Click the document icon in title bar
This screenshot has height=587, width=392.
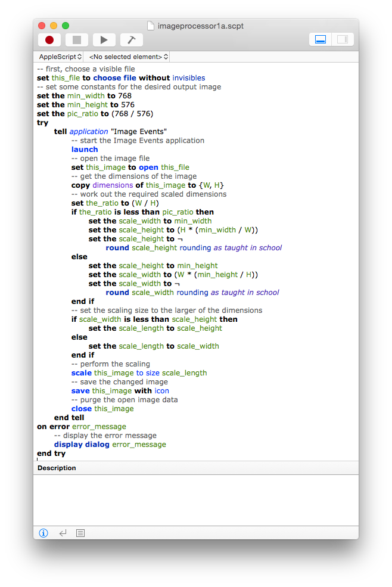(151, 26)
